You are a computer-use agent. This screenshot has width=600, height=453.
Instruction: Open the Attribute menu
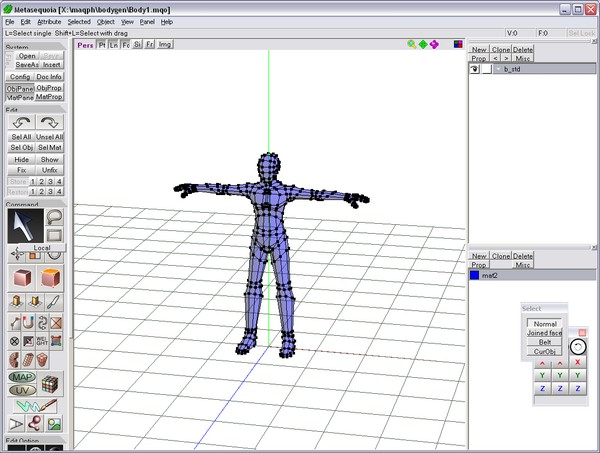click(49, 21)
